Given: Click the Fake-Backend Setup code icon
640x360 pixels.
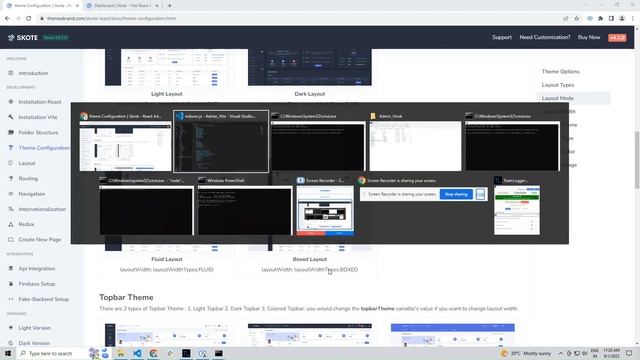Looking at the screenshot, I should [11, 299].
